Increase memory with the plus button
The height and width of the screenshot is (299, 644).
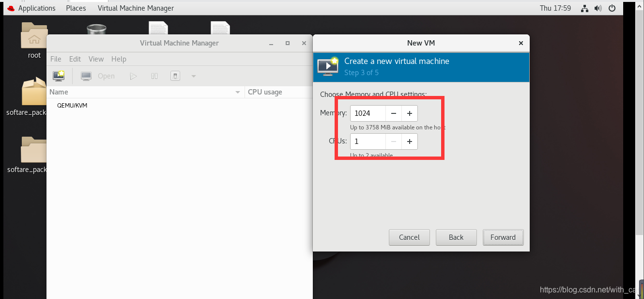[x=410, y=113]
